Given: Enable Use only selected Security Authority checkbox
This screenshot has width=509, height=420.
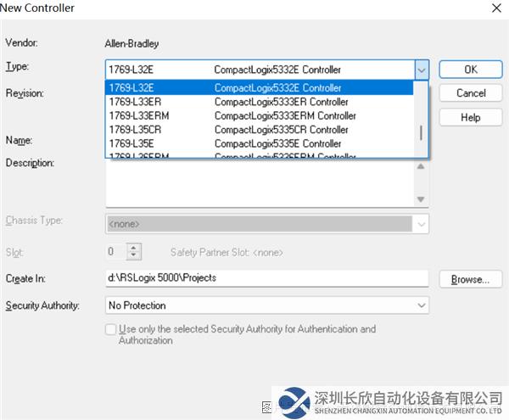Looking at the screenshot, I should point(111,329).
